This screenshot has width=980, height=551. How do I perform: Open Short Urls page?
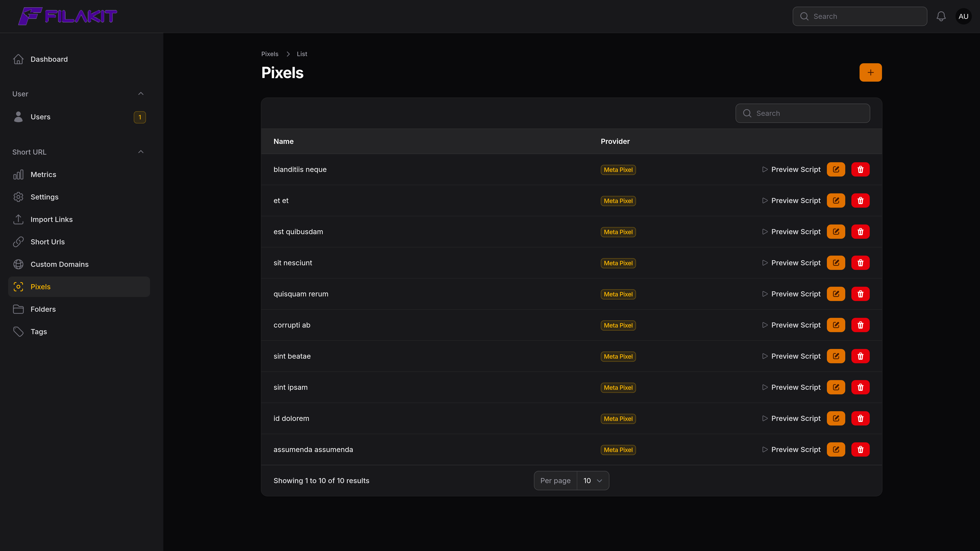pos(79,242)
